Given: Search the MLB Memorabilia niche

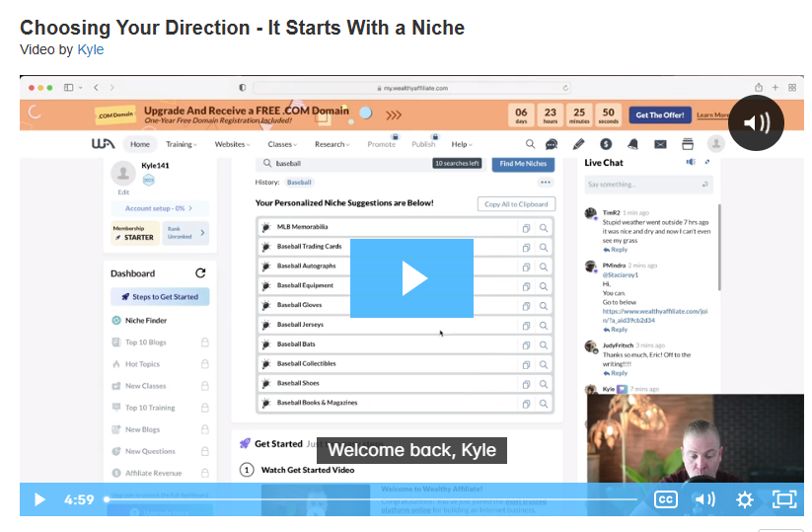Looking at the screenshot, I should pos(544,228).
